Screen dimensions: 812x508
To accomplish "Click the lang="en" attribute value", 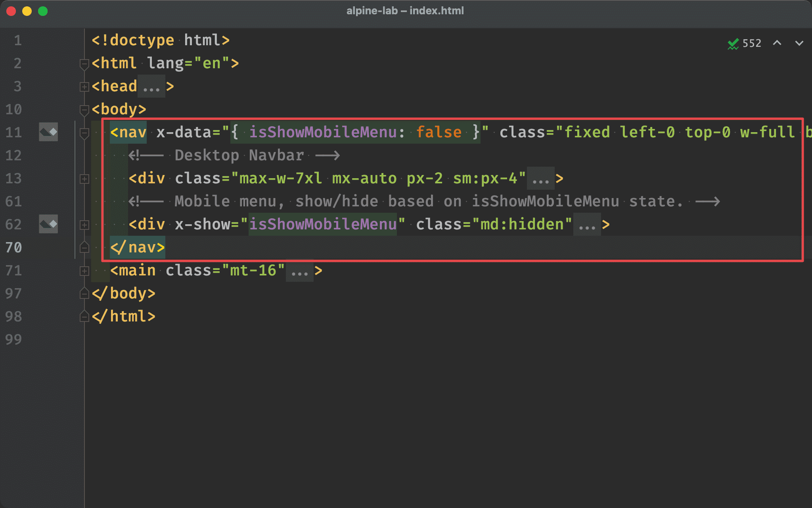I will point(212,63).
